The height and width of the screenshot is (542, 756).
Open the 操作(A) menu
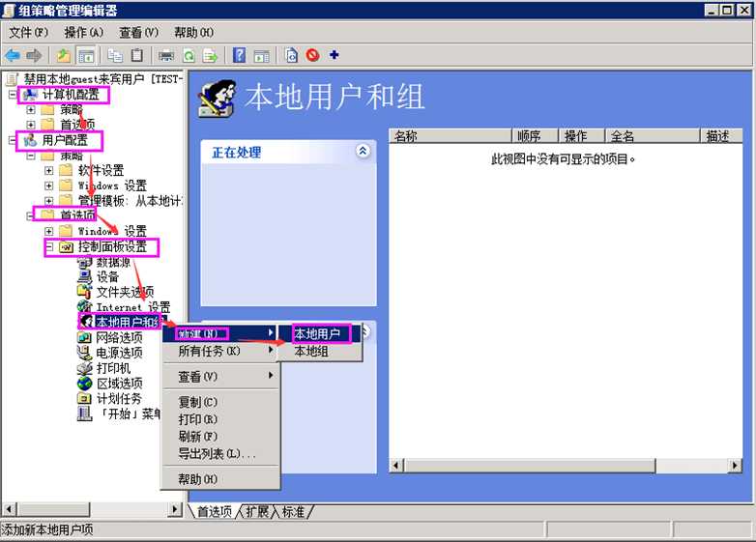tap(83, 33)
